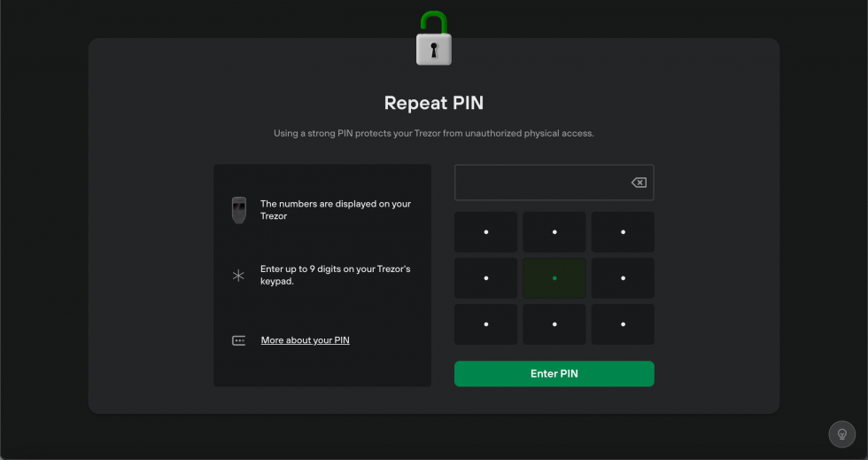Open the More about your PIN link
This screenshot has width=868, height=460.
click(x=305, y=340)
